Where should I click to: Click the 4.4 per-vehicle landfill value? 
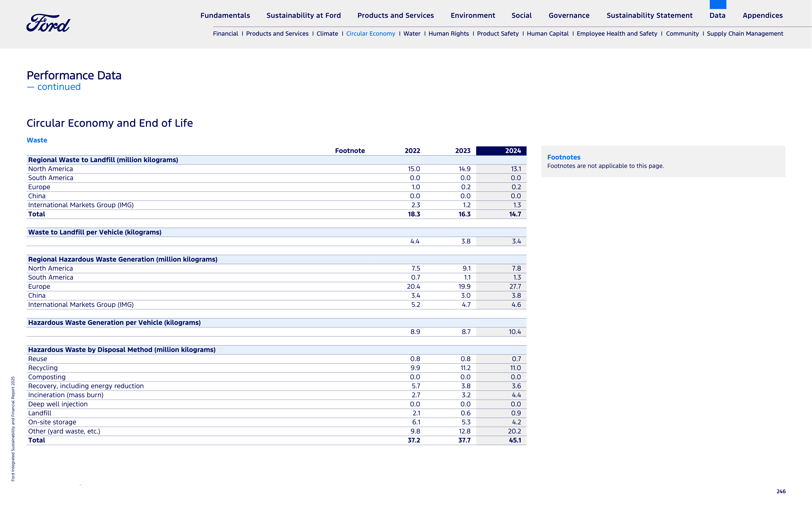[415, 242]
